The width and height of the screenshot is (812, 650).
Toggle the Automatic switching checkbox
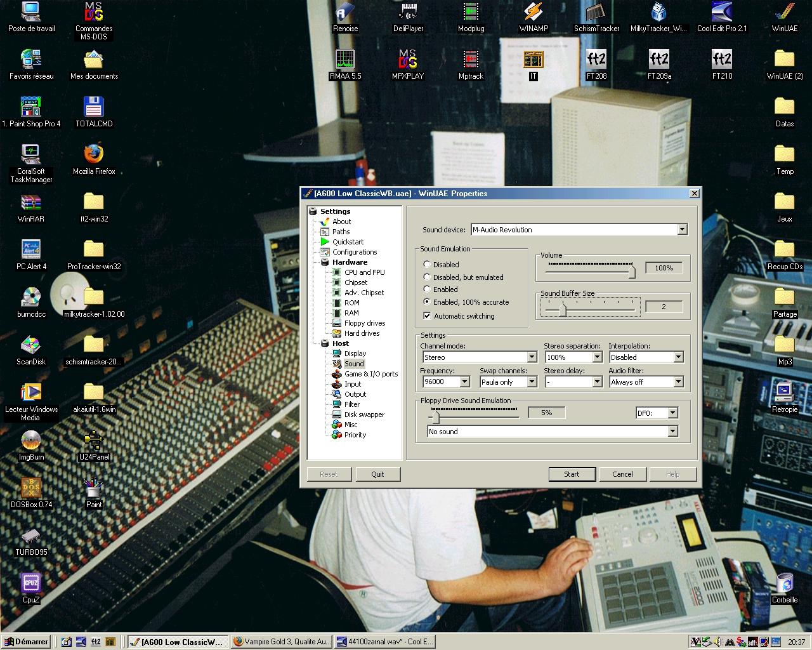pos(427,315)
